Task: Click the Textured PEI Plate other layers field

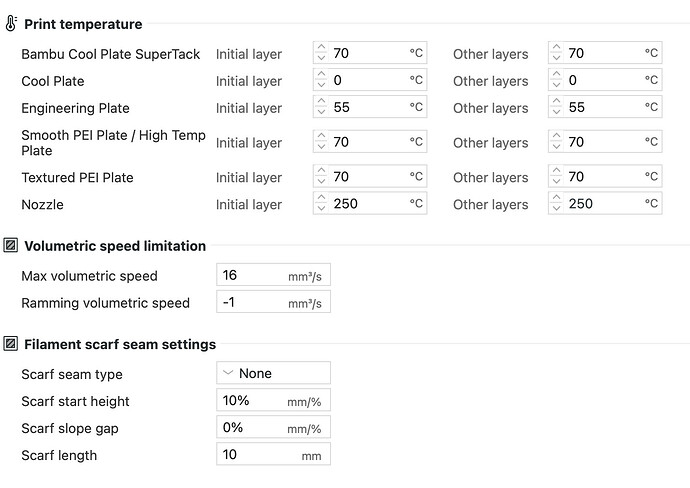Action: click(x=605, y=176)
